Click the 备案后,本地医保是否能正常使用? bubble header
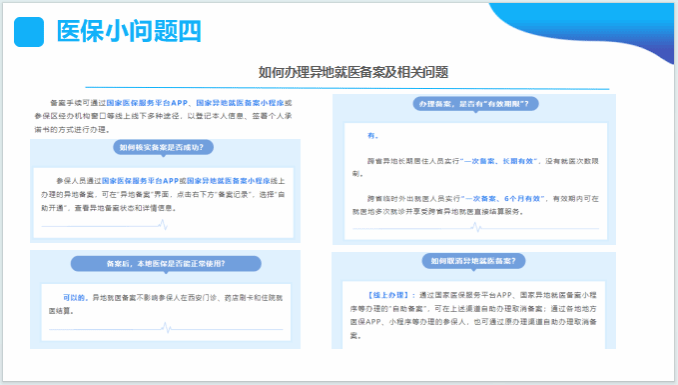Screen dimensions: 678x385 click(166, 263)
